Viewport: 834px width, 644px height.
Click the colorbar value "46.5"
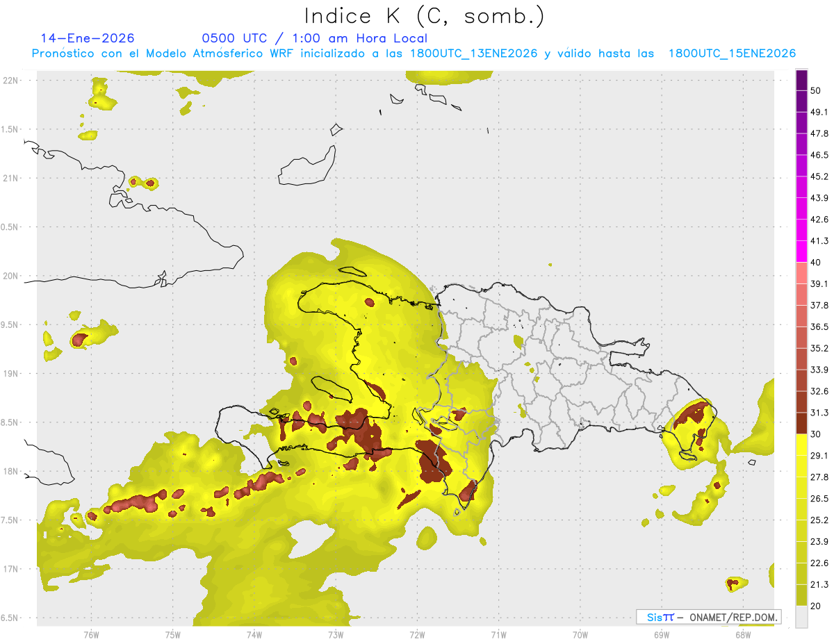coord(819,155)
